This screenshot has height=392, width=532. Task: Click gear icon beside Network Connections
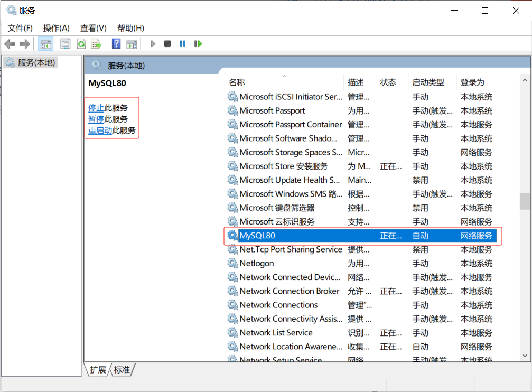click(232, 305)
